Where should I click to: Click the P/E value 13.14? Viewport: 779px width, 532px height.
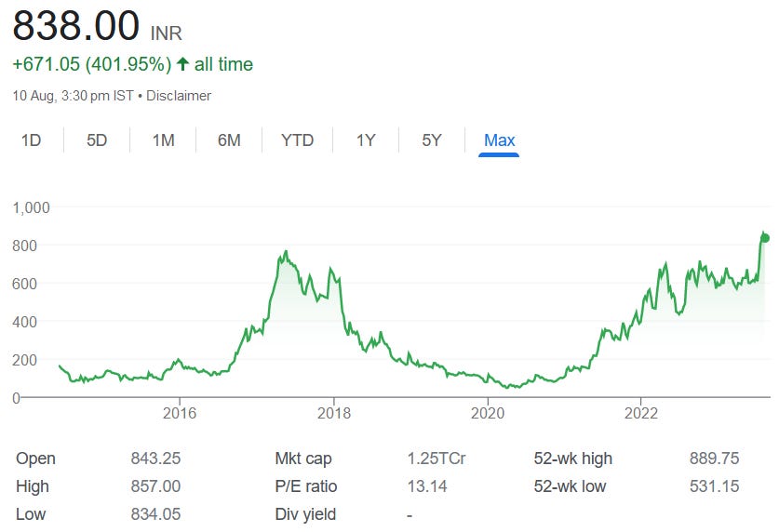click(x=427, y=485)
